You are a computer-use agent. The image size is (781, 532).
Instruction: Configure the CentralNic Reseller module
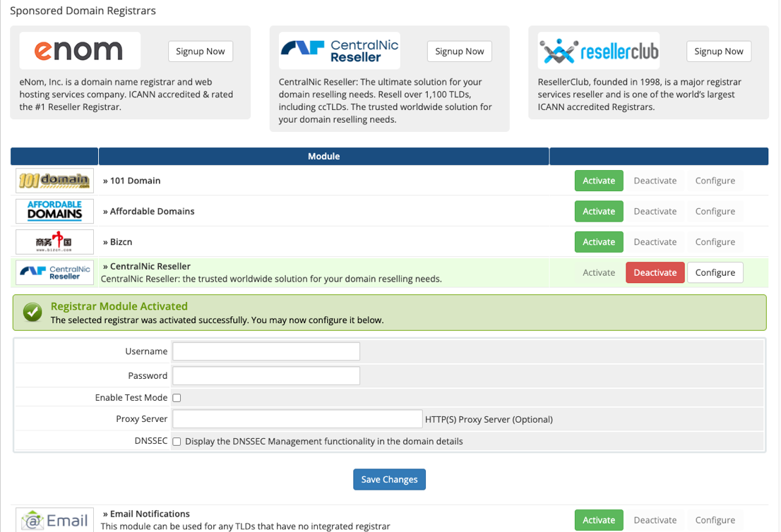pyautogui.click(x=715, y=273)
